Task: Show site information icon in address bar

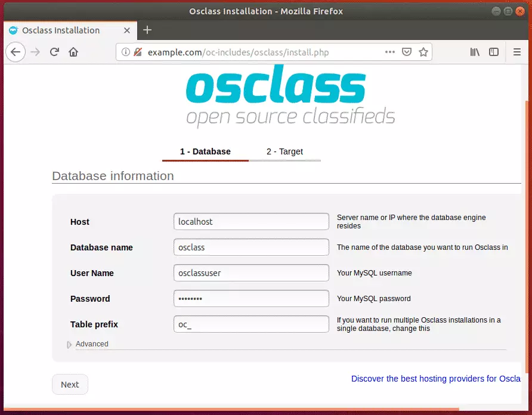Action: [x=125, y=52]
